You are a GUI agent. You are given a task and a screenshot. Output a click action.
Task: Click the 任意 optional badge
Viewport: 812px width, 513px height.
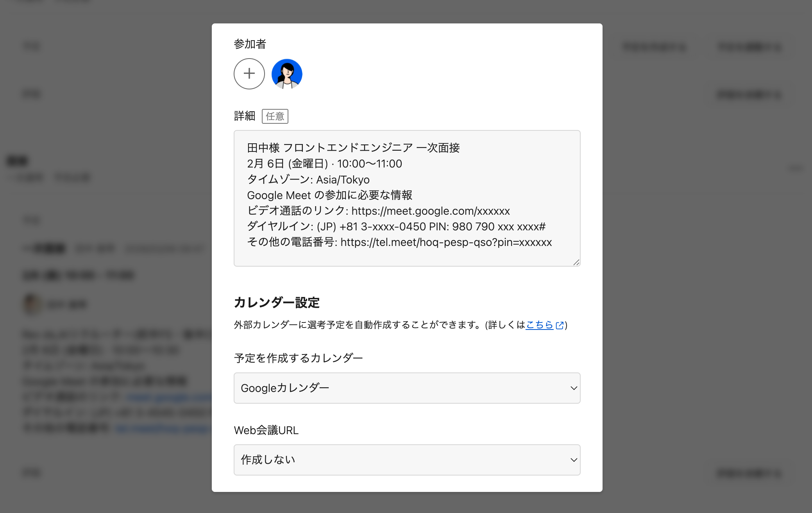coord(275,116)
